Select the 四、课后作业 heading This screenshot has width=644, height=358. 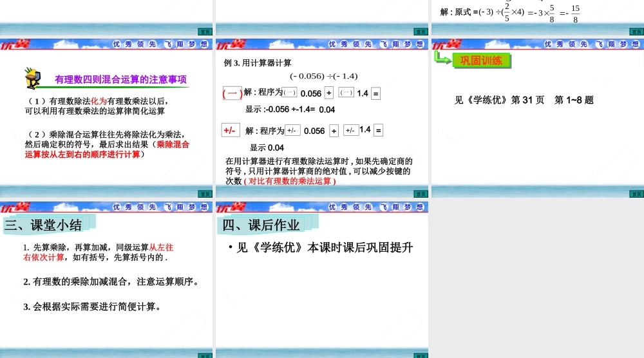click(x=261, y=225)
